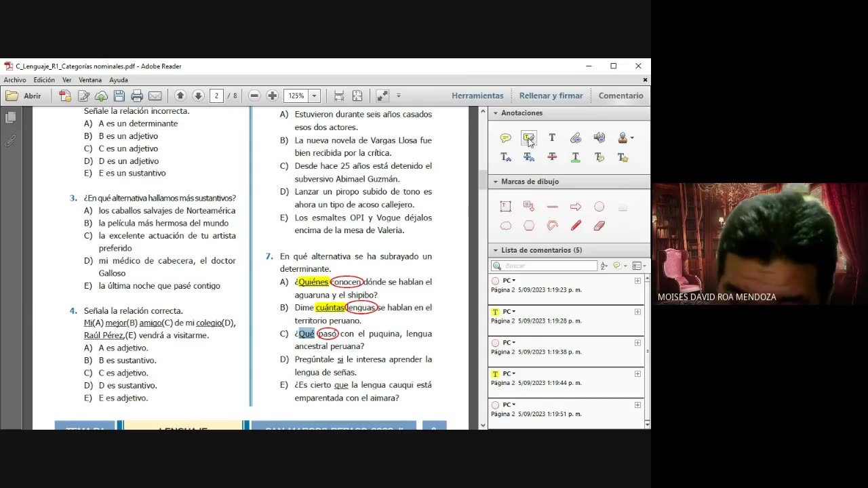The height and width of the screenshot is (488, 868).
Task: Switch to read mode with expand icon
Action: 382,96
